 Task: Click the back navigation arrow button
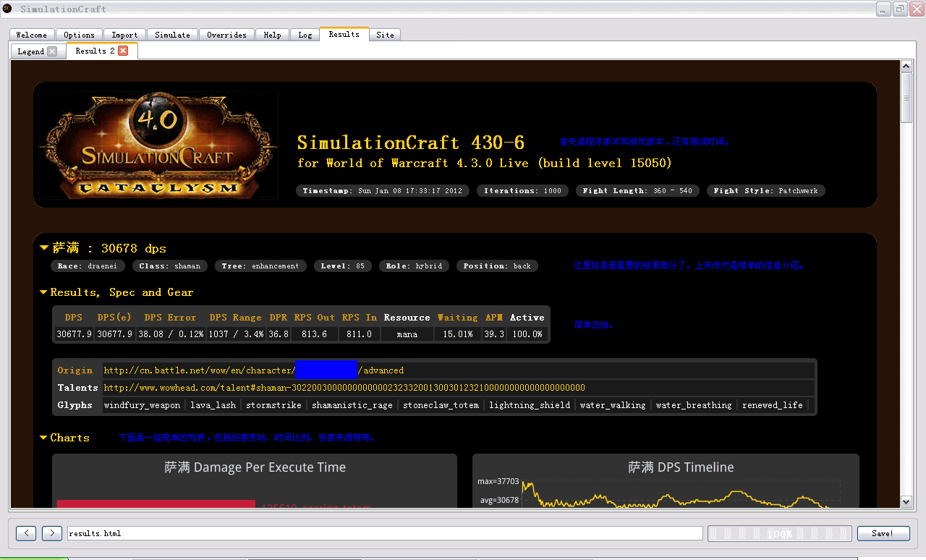click(26, 533)
